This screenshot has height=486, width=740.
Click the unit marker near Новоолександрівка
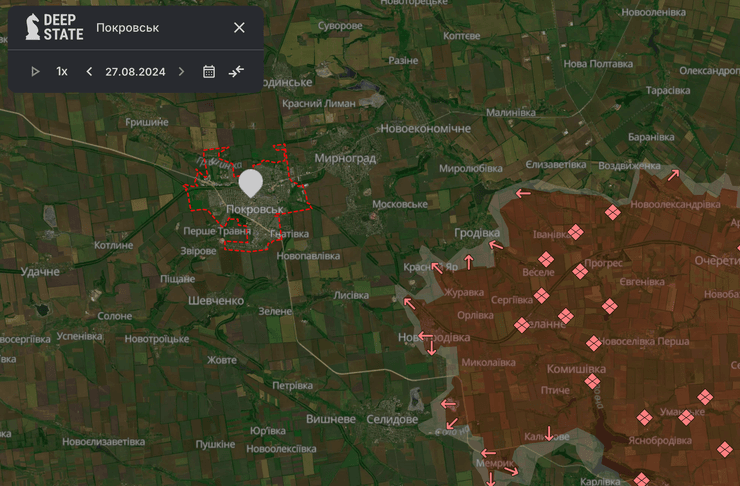(x=612, y=211)
